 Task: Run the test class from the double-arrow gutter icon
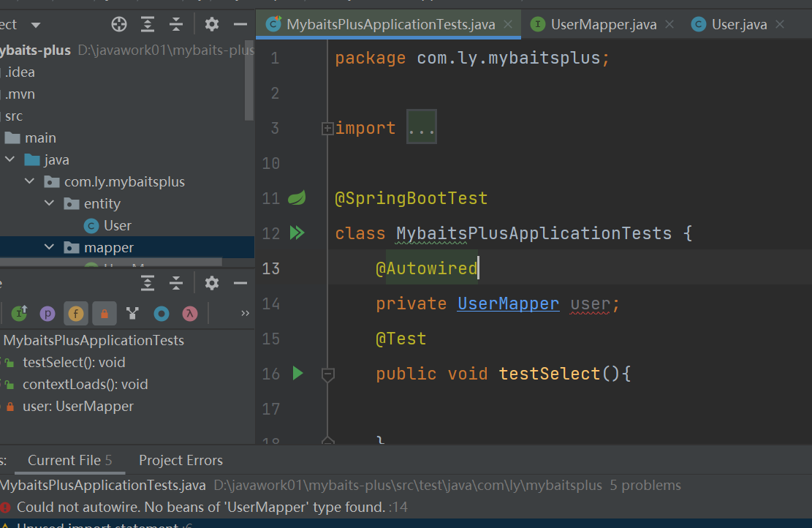tap(297, 233)
